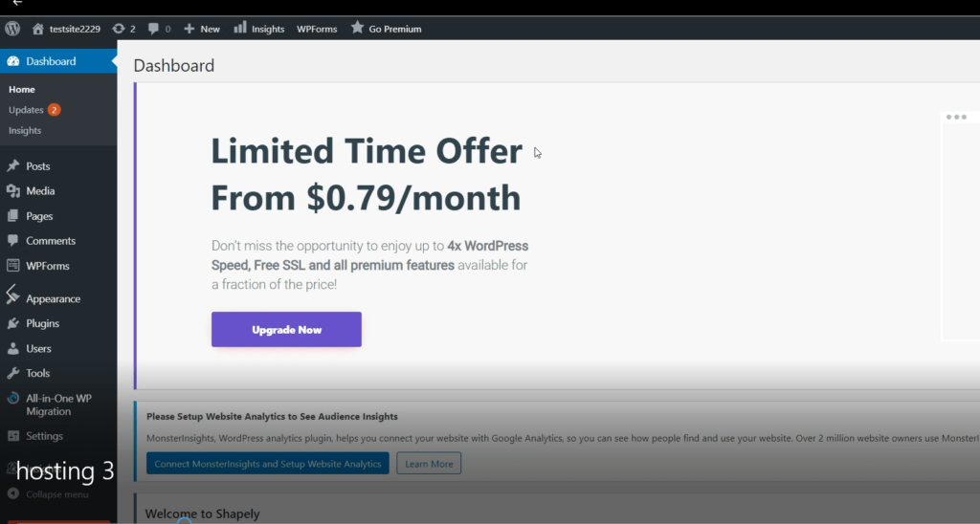
Task: Open the comments bubble icon in admin bar
Action: [153, 29]
